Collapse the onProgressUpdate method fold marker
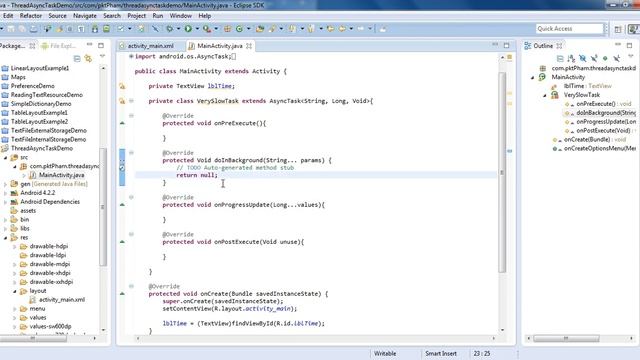640x360 pixels. (131, 197)
